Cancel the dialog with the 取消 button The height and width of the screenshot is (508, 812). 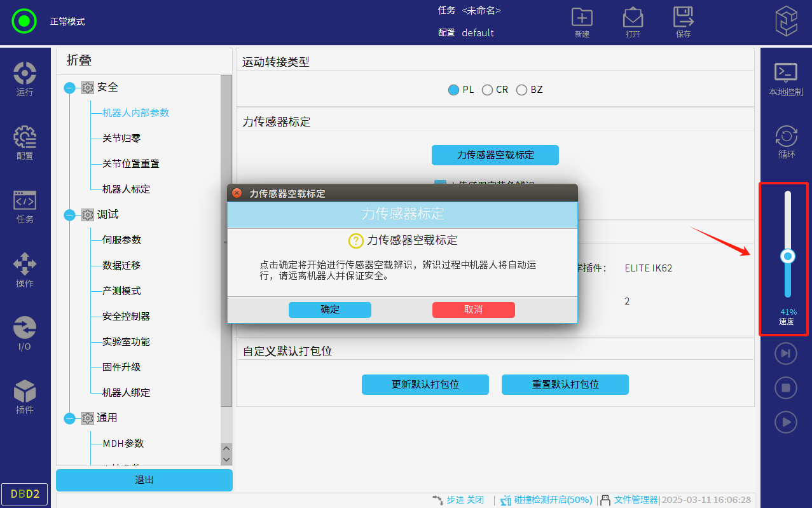point(473,310)
